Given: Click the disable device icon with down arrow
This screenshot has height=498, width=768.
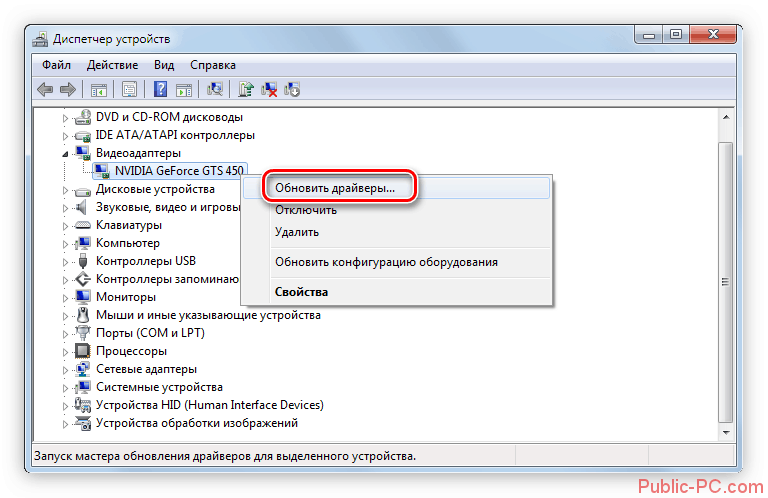Looking at the screenshot, I should pos(292,89).
